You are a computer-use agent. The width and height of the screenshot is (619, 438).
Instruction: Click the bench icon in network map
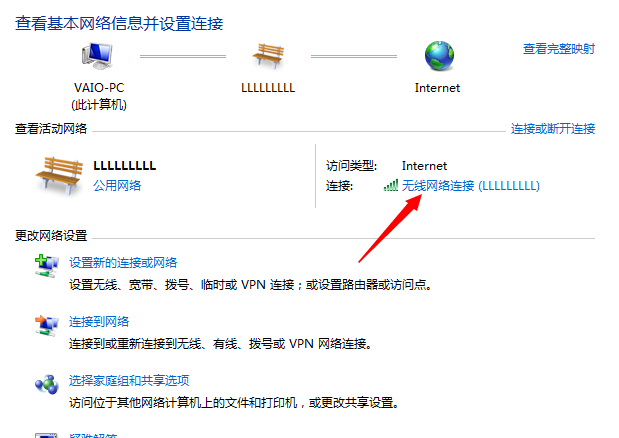click(x=268, y=56)
